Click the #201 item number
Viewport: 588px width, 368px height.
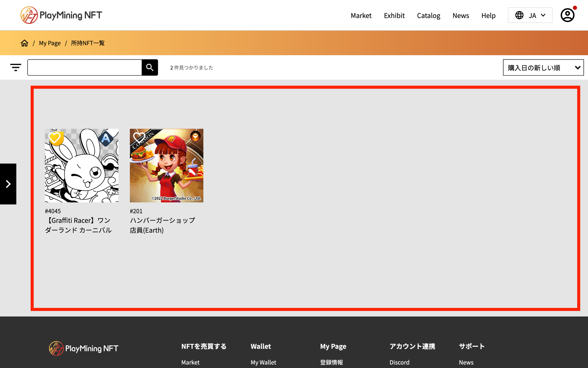(136, 211)
